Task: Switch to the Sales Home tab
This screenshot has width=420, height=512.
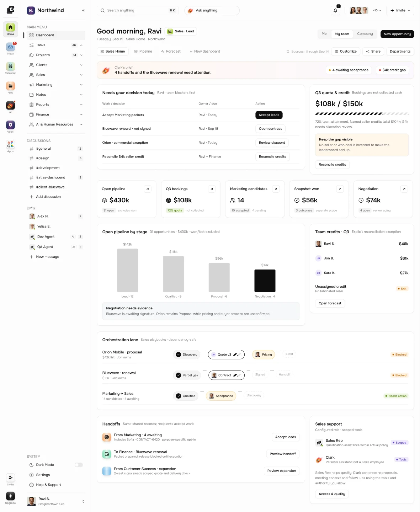Action: (x=112, y=52)
